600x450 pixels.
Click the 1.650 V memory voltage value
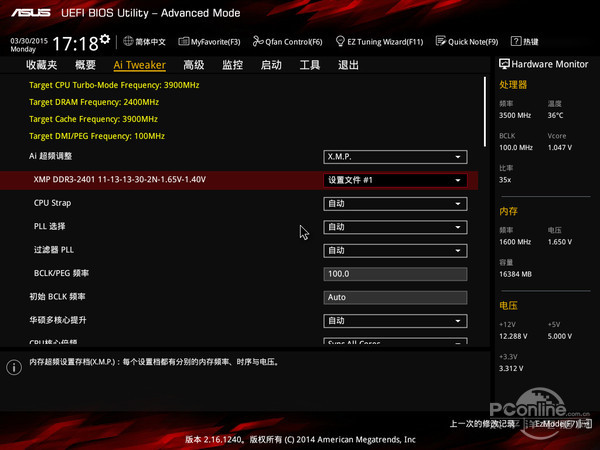(560, 242)
